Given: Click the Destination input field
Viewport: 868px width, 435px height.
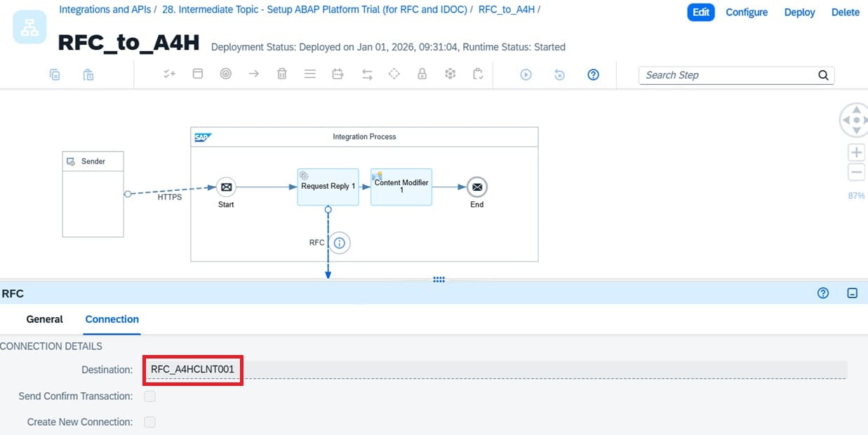Looking at the screenshot, I should click(x=491, y=370).
